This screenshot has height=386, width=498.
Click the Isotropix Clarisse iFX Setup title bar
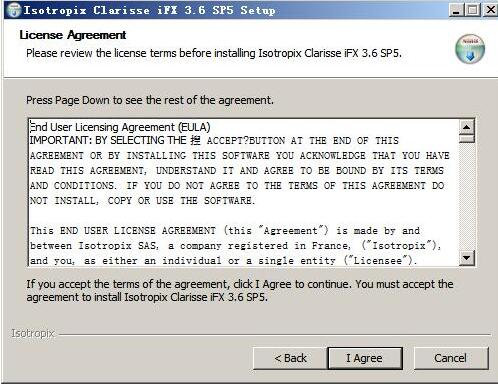pyautogui.click(x=149, y=10)
